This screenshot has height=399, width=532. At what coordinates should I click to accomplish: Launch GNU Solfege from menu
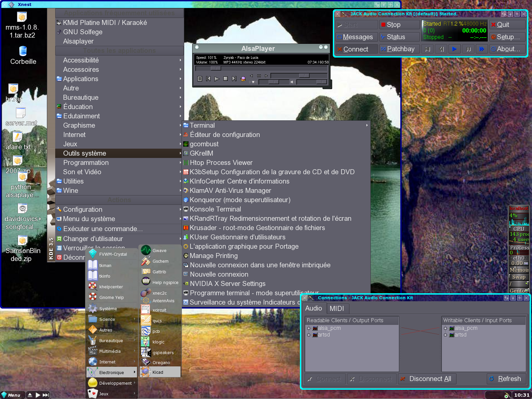119,32
